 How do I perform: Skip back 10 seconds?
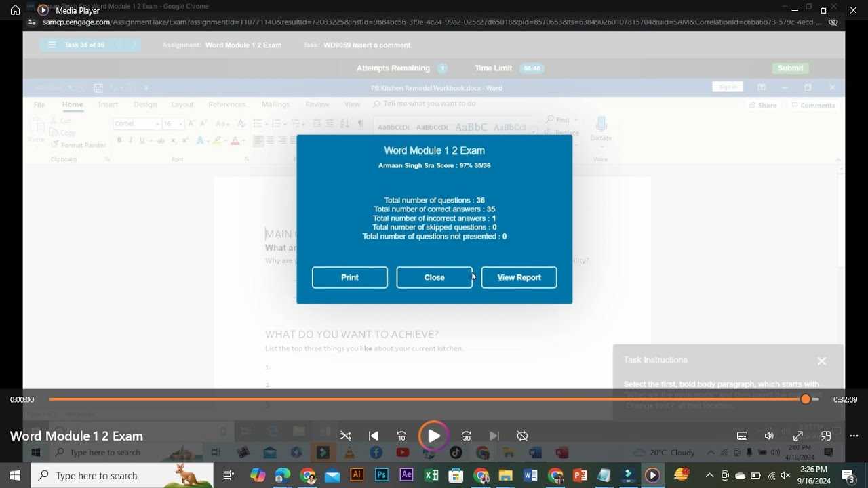click(x=401, y=436)
